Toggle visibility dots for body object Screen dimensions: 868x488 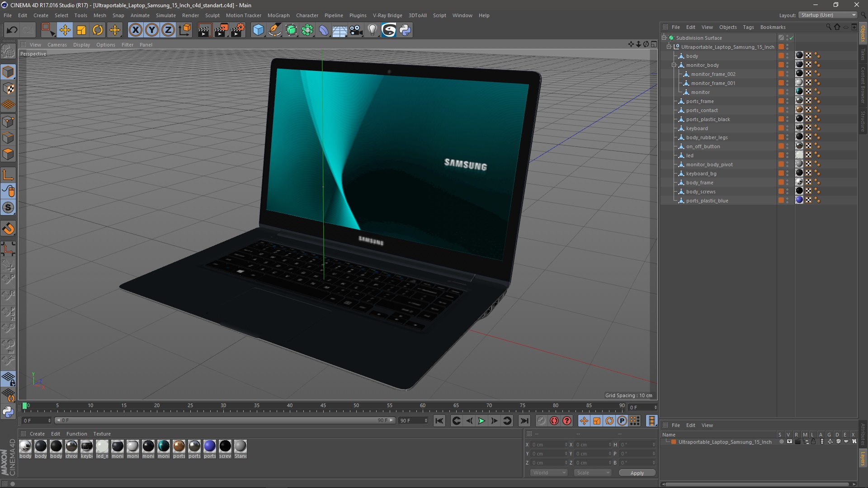787,56
